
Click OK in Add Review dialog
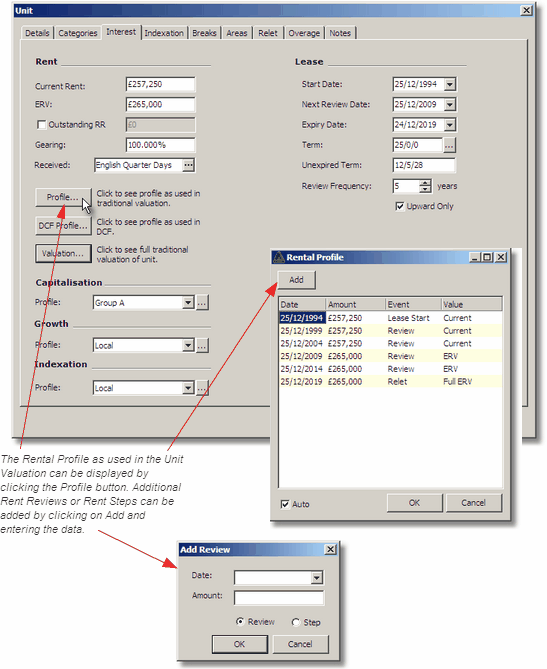pyautogui.click(x=240, y=644)
